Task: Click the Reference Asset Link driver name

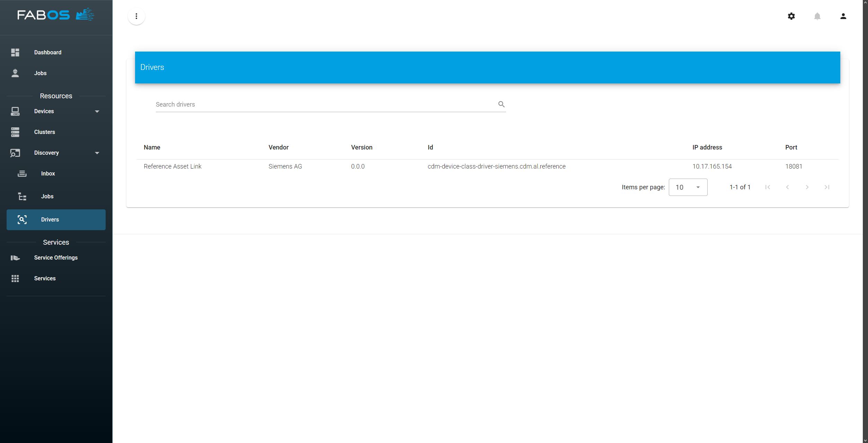Action: tap(172, 166)
